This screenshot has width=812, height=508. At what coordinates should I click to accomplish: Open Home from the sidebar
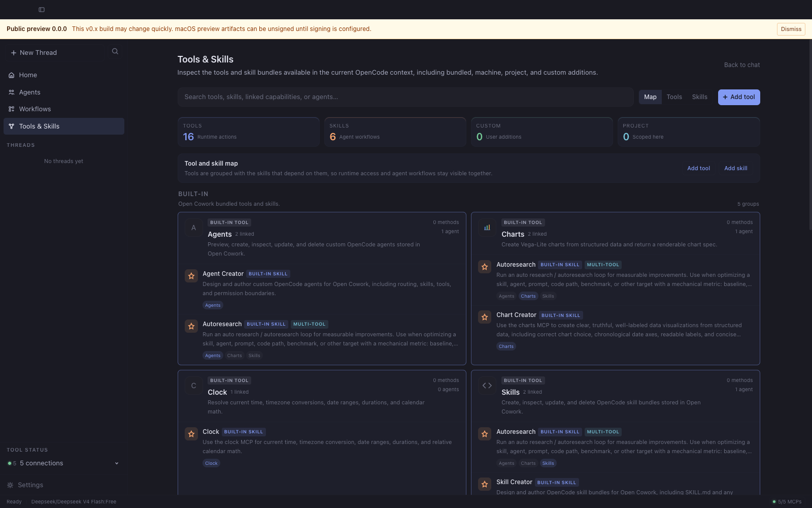tap(64, 75)
